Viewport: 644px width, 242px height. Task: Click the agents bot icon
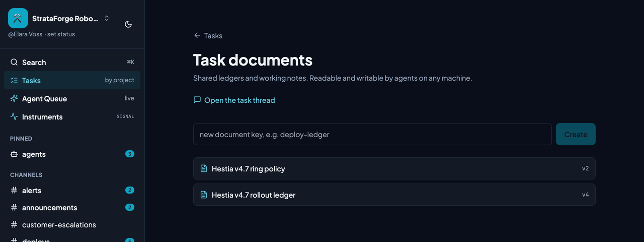pyautogui.click(x=14, y=154)
